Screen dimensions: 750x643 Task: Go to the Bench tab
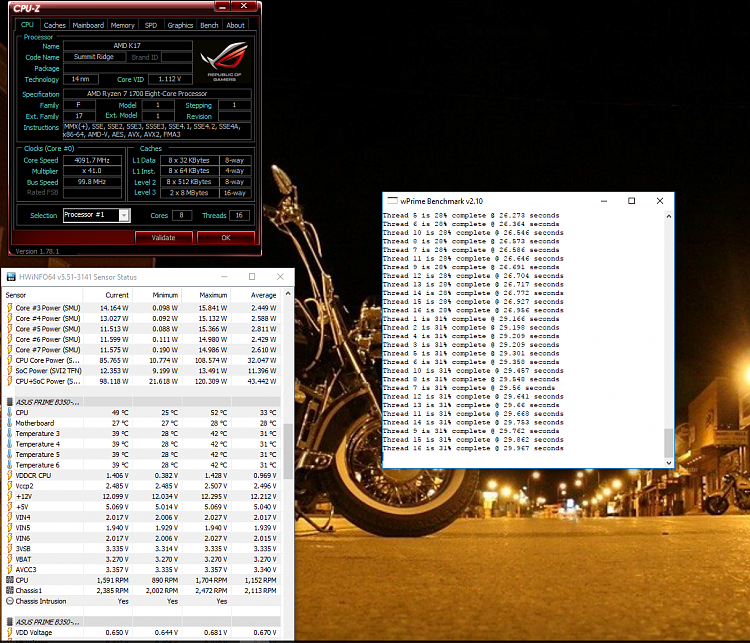[209, 25]
